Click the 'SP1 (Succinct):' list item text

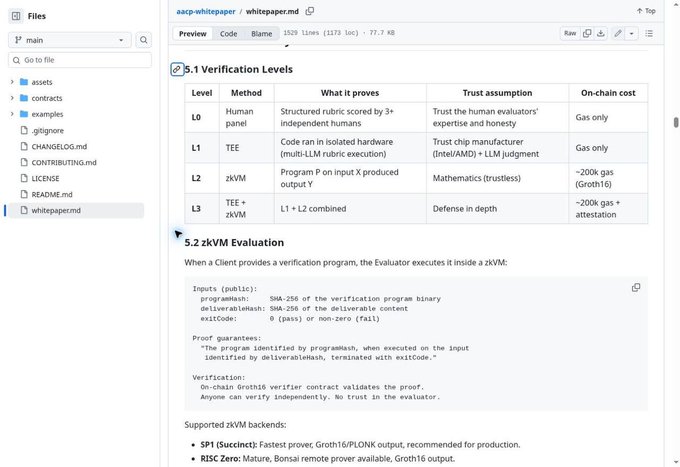point(229,445)
